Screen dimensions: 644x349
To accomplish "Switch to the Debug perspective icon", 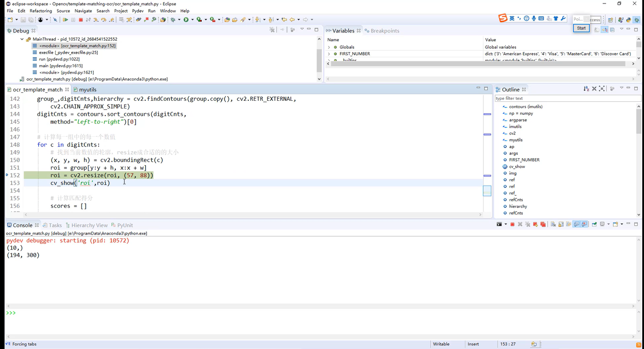I will (637, 20).
